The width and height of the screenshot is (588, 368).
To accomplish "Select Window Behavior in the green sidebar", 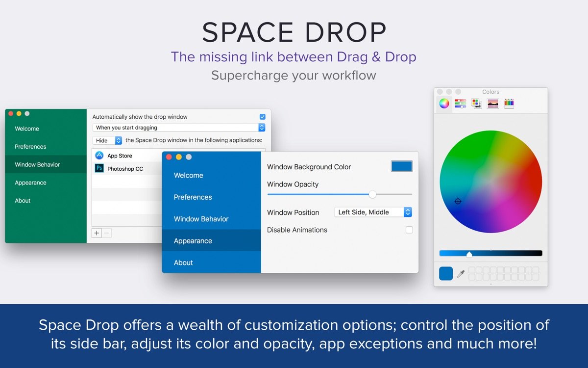I will pos(37,164).
